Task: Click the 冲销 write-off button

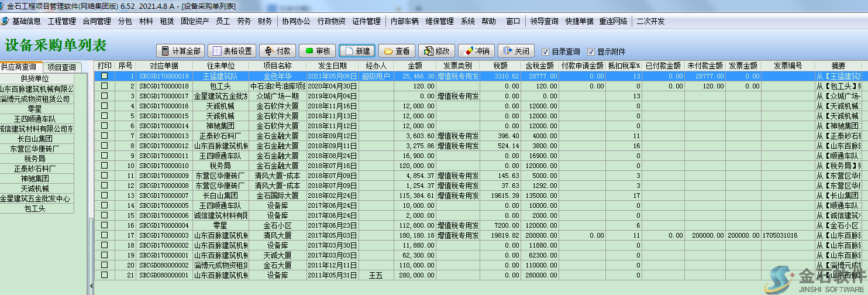Action: coord(476,51)
